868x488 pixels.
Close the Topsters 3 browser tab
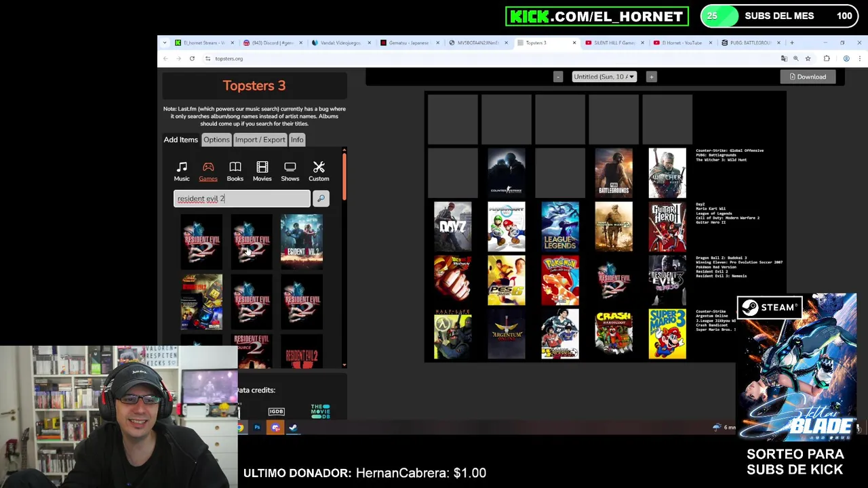[x=574, y=43]
